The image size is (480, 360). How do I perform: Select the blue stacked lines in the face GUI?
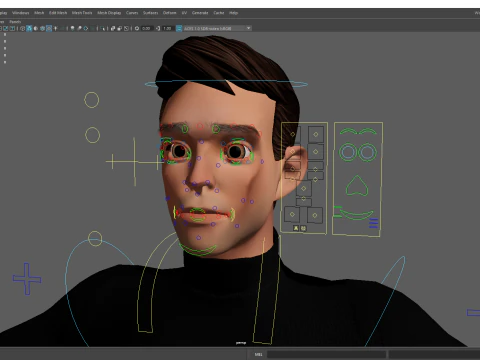click(374, 223)
